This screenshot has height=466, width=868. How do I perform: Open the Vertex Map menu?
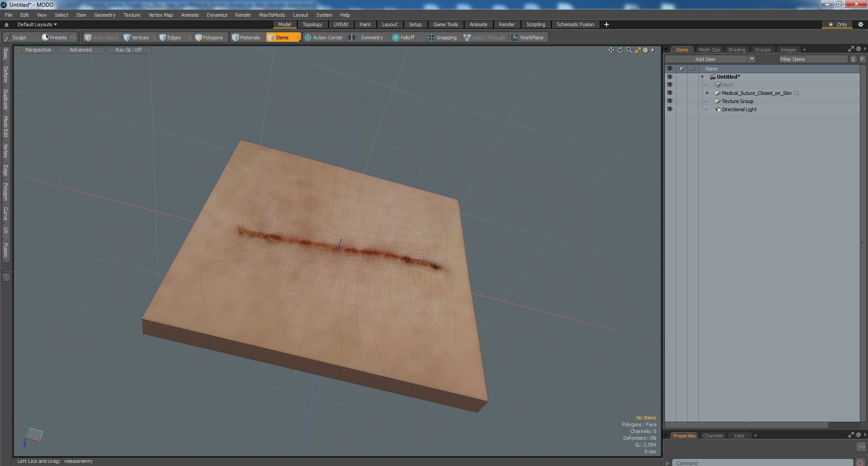click(x=161, y=15)
